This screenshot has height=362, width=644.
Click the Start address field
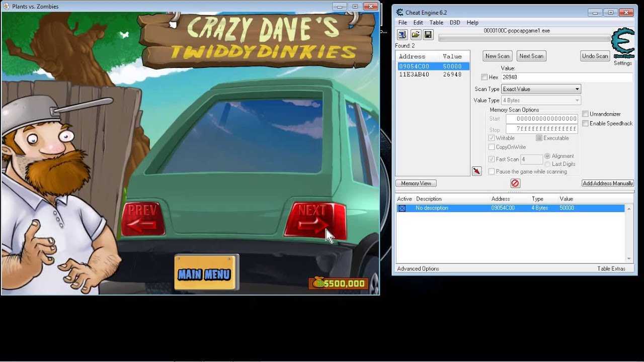click(x=542, y=119)
